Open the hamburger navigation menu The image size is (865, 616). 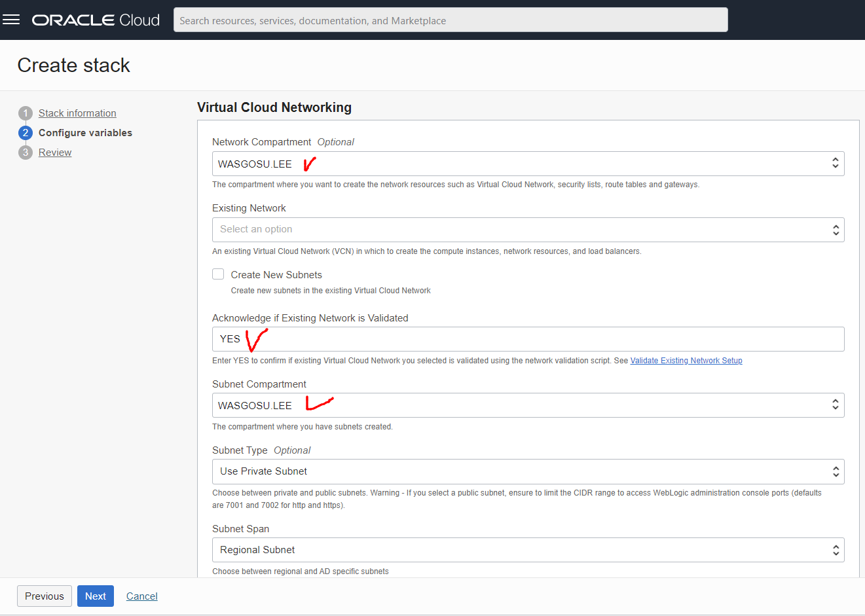(11, 20)
